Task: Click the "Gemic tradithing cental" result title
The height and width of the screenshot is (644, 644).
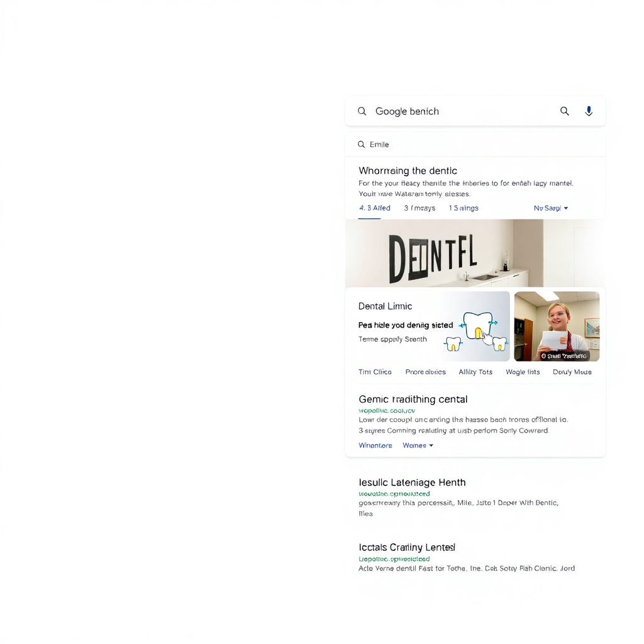Action: coord(413,399)
